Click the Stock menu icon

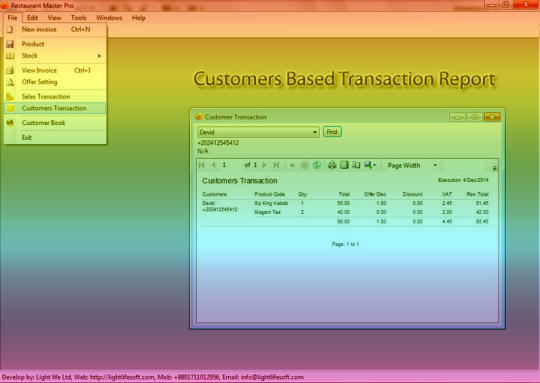pyautogui.click(x=10, y=55)
